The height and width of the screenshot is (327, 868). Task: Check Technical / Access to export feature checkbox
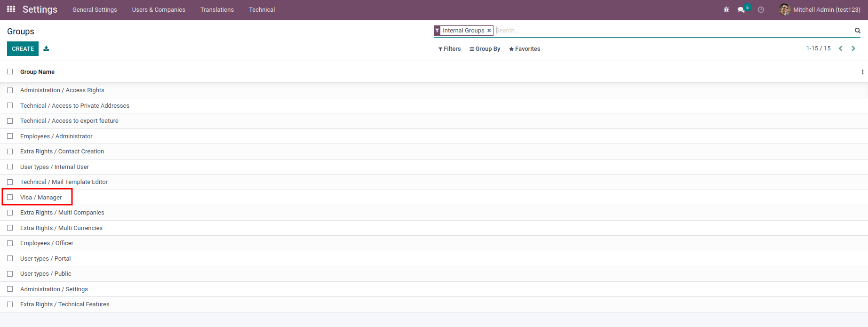click(x=10, y=121)
